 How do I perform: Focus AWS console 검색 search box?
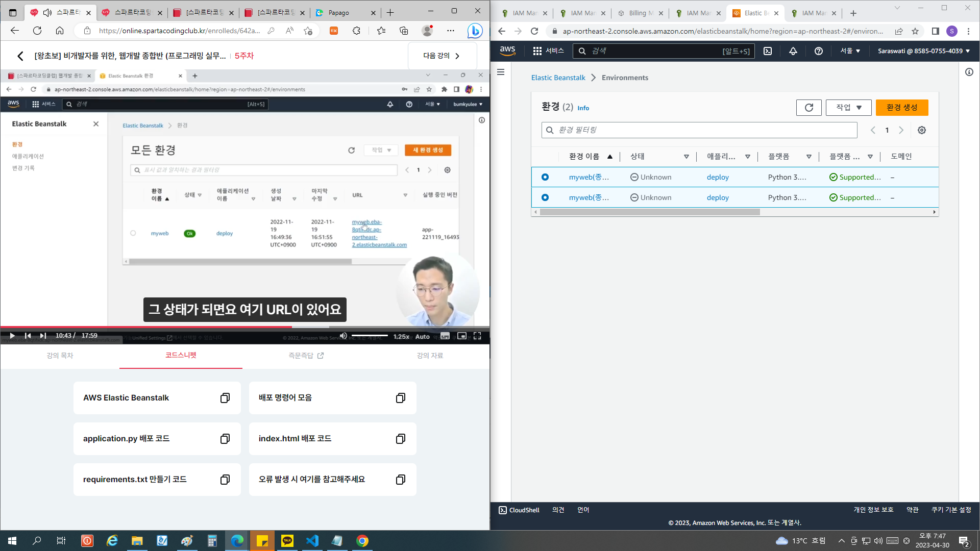(x=664, y=51)
